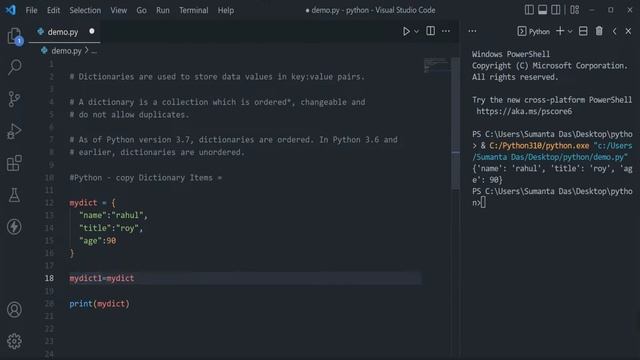Click the code minimap
The height and width of the screenshot is (360, 640).
(x=436, y=65)
